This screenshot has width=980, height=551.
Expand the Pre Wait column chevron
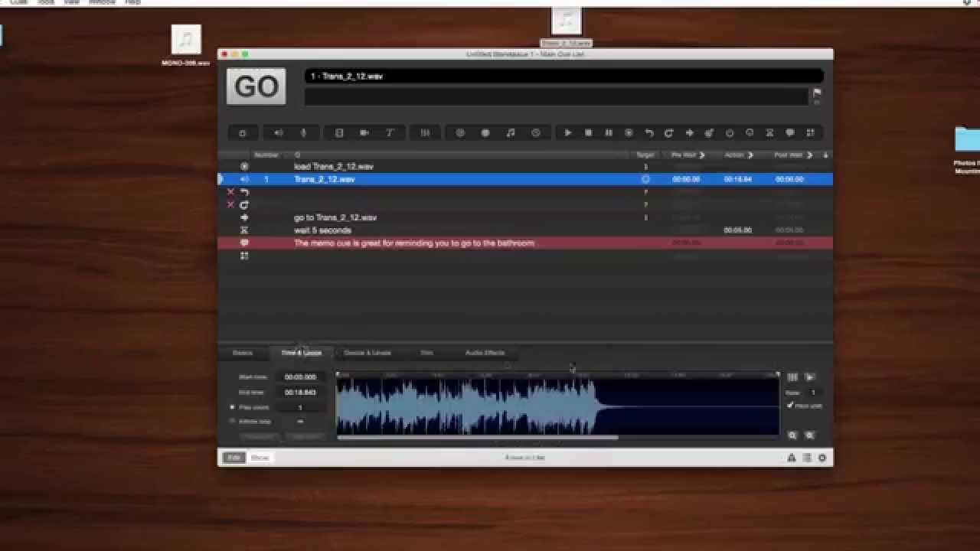[702, 155]
